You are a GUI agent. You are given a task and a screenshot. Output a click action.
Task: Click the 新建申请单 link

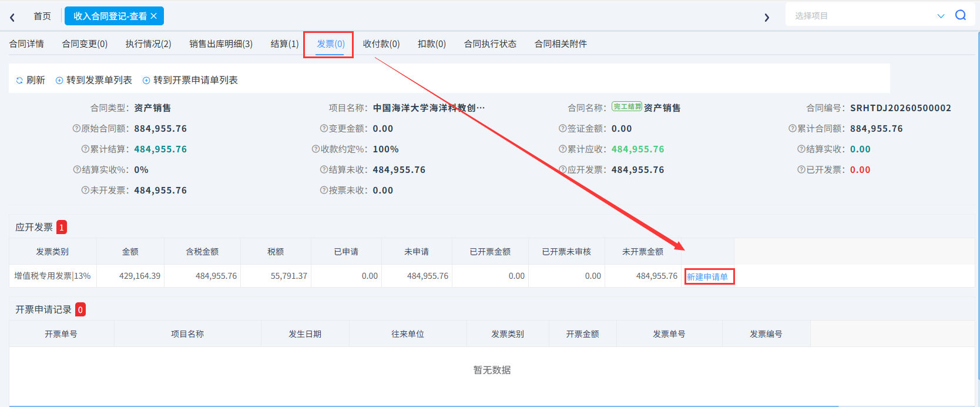click(707, 276)
